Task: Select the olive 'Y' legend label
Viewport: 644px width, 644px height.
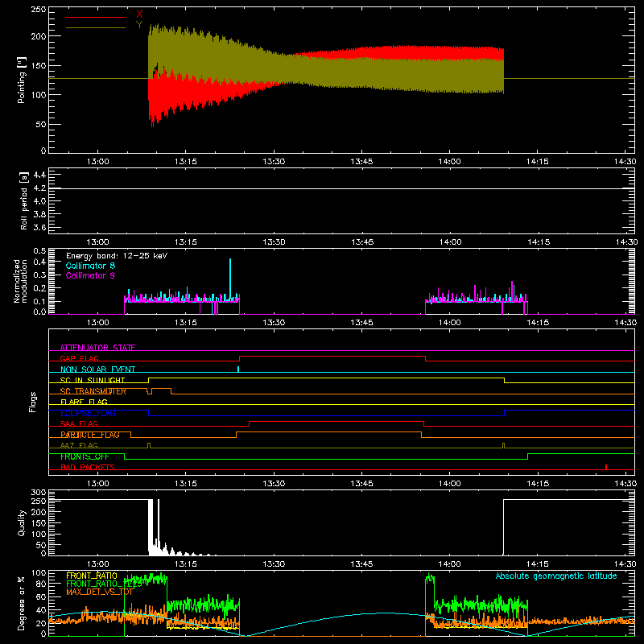Action: [x=139, y=25]
